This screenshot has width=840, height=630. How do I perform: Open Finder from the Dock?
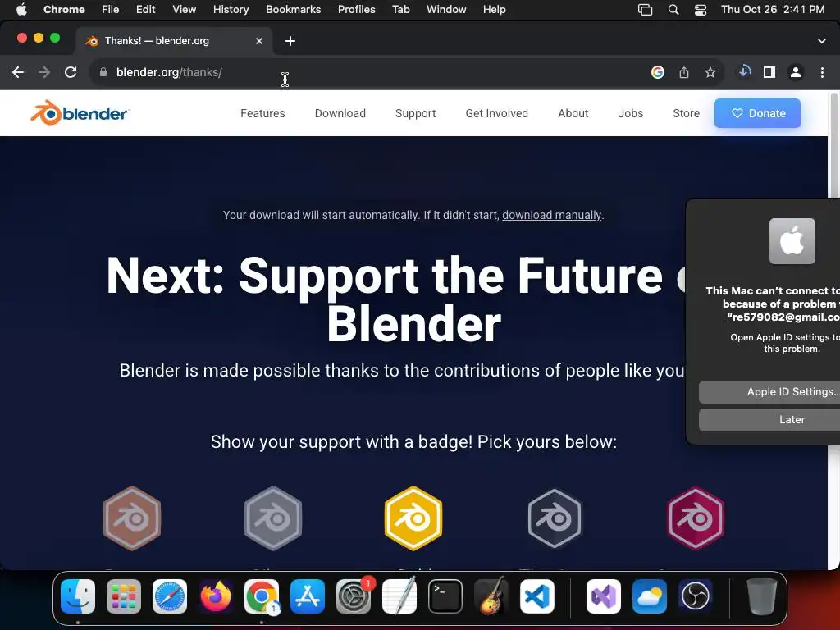pos(78,596)
